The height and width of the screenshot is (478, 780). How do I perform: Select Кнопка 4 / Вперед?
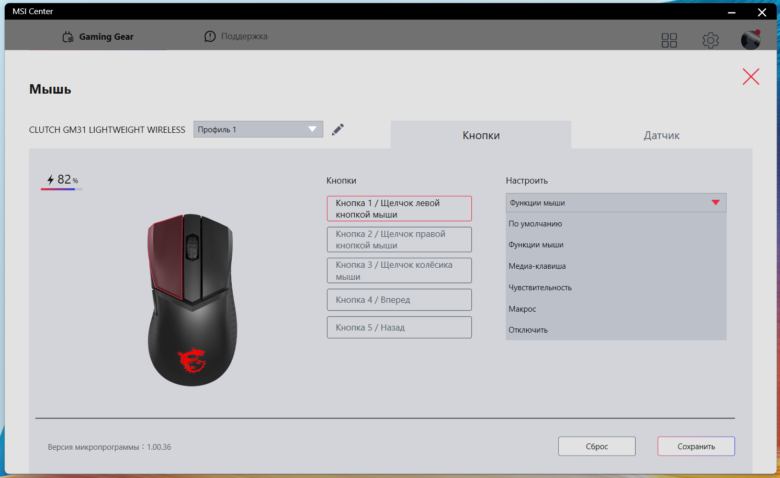[399, 300]
